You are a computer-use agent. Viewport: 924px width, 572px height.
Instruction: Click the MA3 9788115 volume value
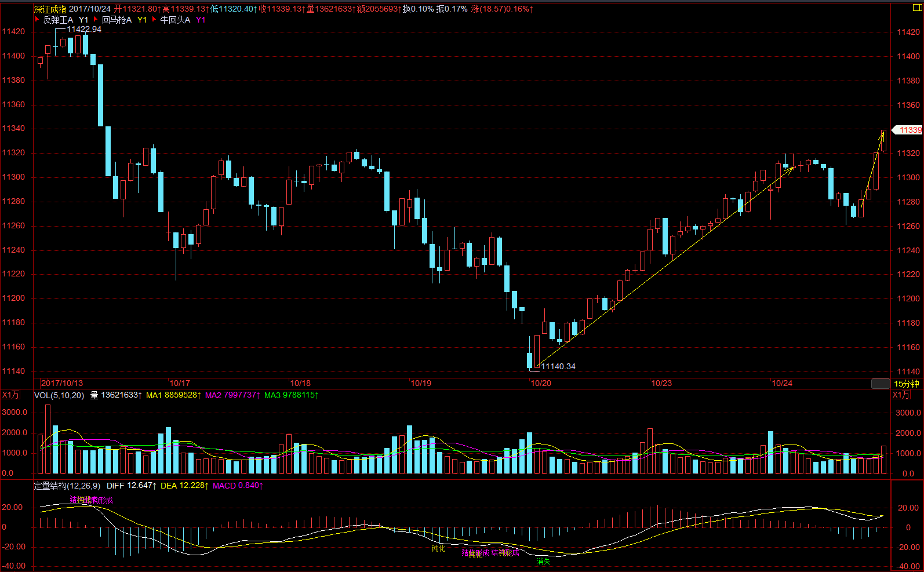coord(292,395)
